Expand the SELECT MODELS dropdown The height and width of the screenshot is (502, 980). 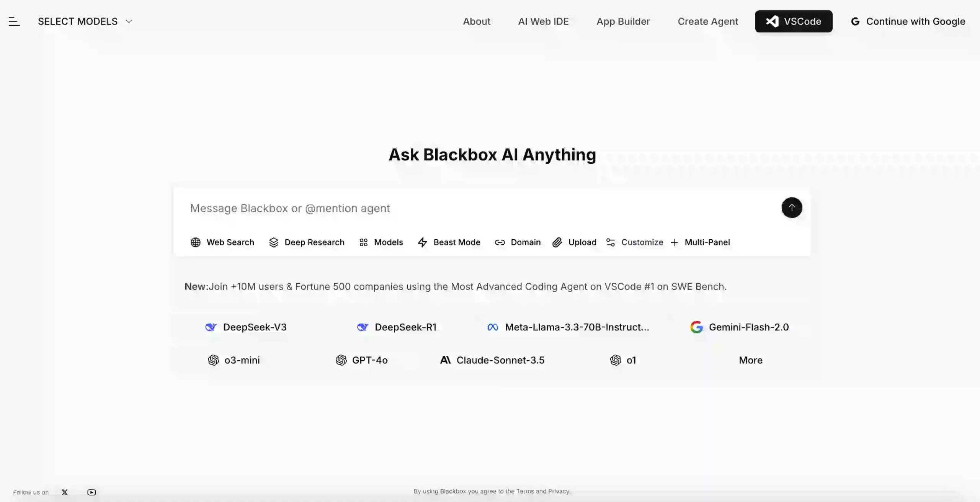[x=85, y=21]
